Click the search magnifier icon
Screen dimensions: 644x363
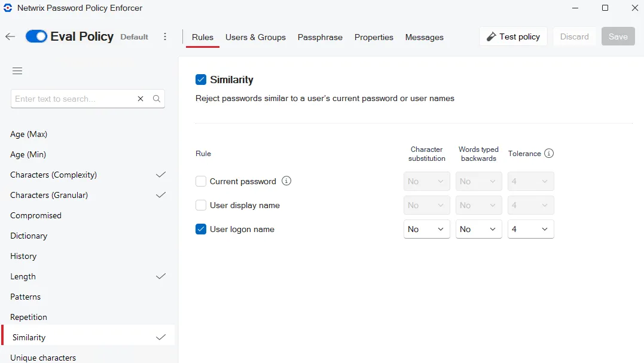[x=157, y=99]
